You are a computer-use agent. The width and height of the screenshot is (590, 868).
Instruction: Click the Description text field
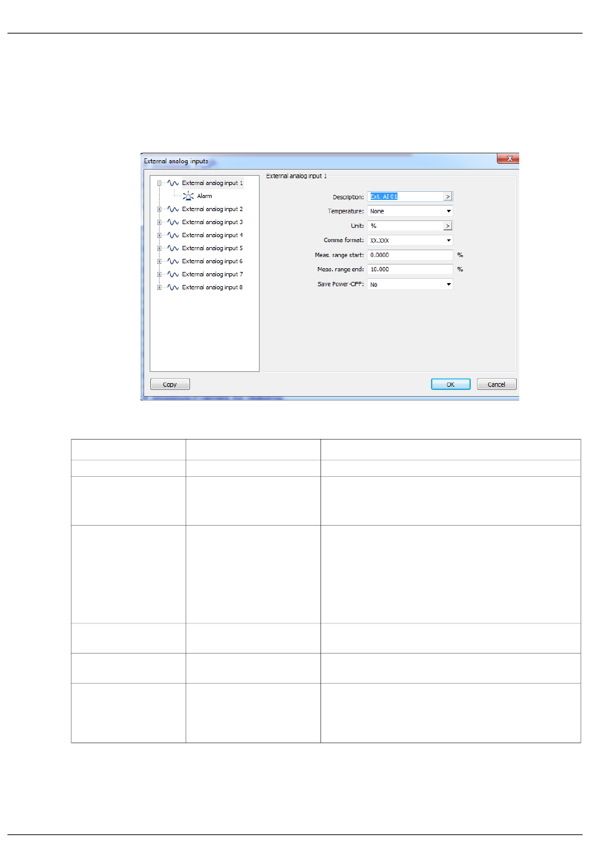point(406,196)
